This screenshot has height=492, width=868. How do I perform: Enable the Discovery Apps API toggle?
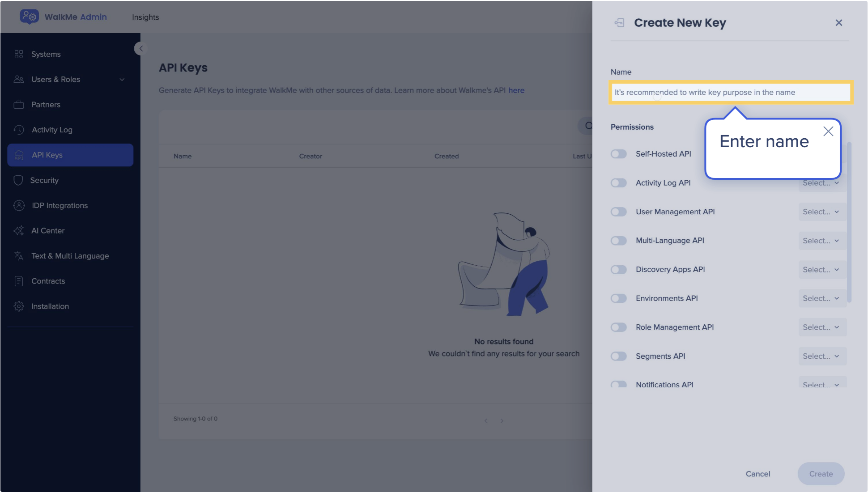click(619, 270)
